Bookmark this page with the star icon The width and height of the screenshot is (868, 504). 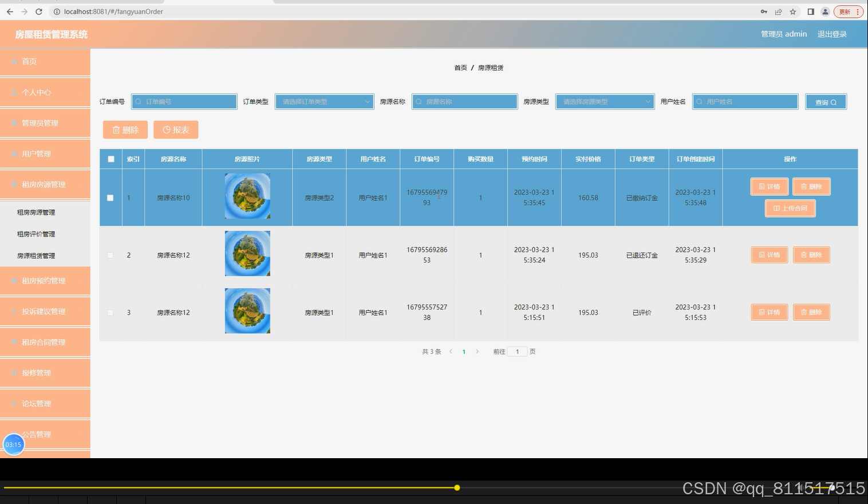tap(793, 11)
